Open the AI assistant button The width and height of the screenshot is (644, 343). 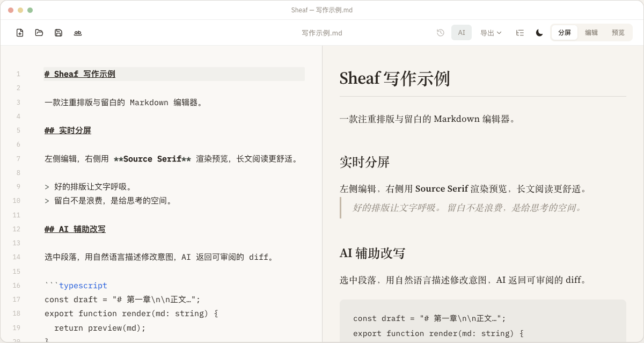pyautogui.click(x=462, y=33)
